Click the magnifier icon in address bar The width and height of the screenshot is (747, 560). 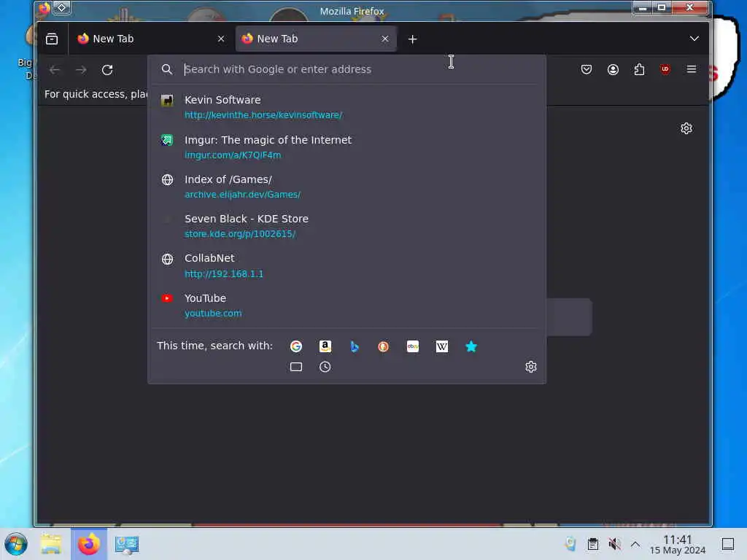167,69
